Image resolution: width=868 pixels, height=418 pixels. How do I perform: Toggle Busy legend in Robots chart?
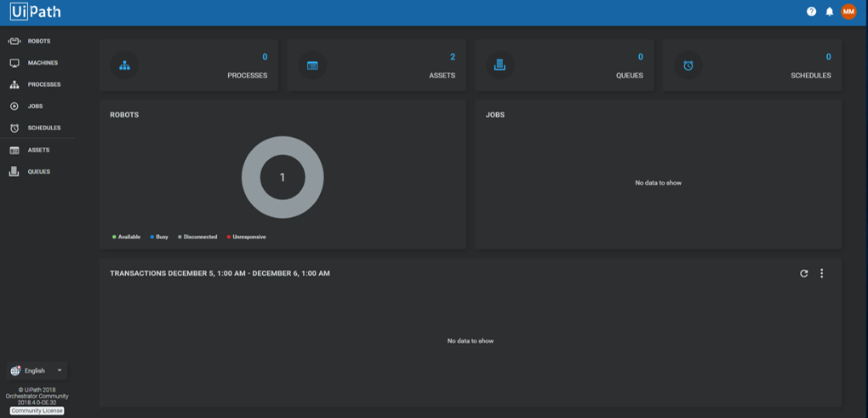(x=159, y=237)
